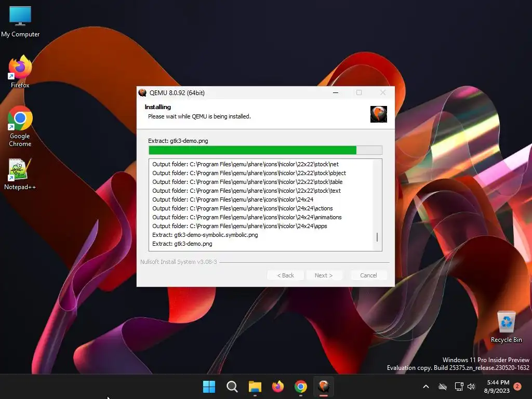Click the close button of QEMU installer
532x399 pixels.
tap(383, 92)
